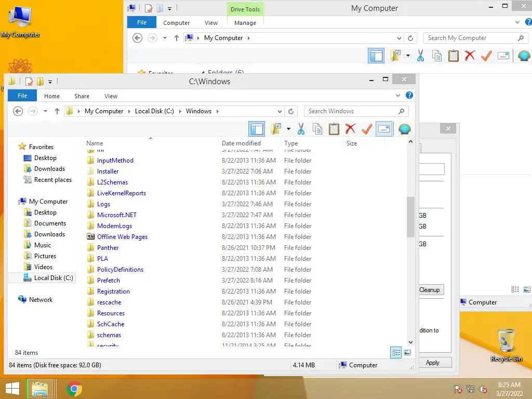Image resolution: width=532 pixels, height=399 pixels.
Task: Click the blue shell icon in C:\Windows toolbar
Action: pos(404,129)
